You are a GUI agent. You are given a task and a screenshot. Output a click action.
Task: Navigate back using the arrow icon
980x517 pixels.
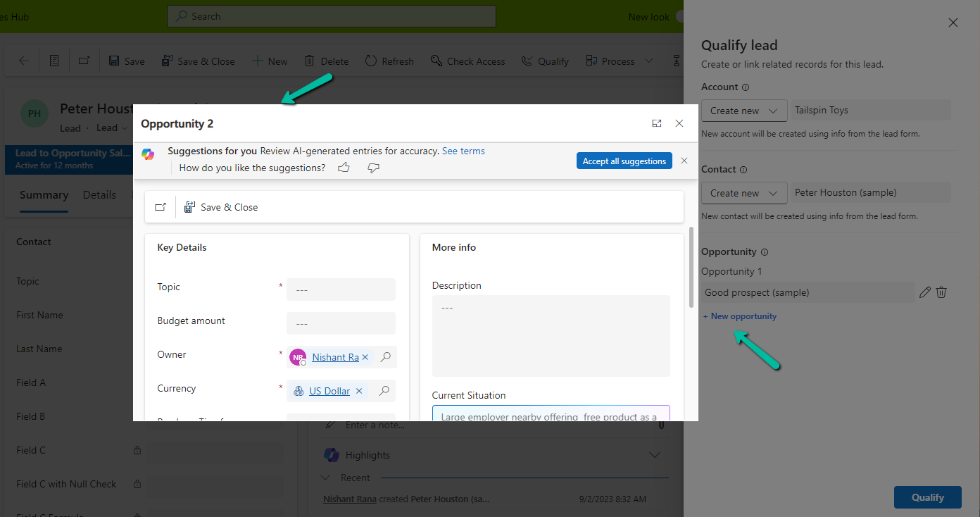pyautogui.click(x=23, y=61)
